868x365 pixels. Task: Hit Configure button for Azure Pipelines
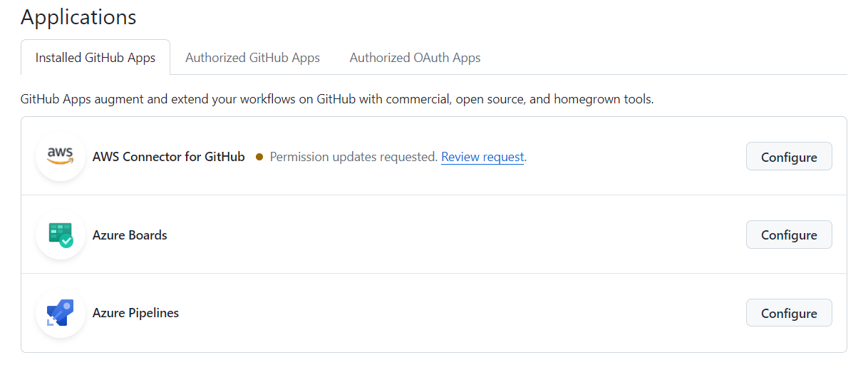(788, 313)
